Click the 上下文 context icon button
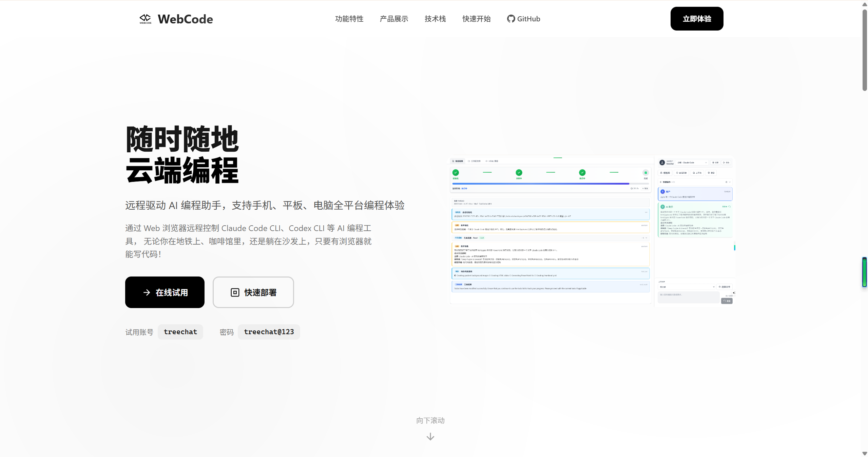The height and width of the screenshot is (457, 868). tap(694, 173)
